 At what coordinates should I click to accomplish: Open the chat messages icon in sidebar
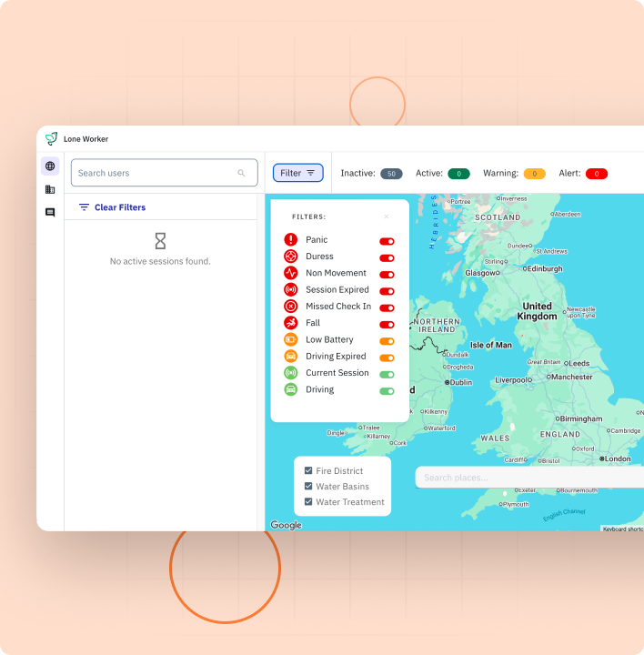(50, 213)
